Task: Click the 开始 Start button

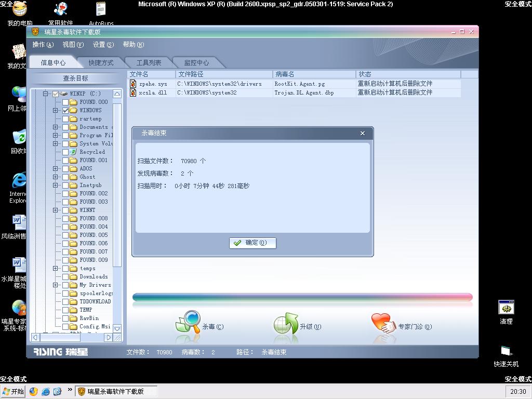Action: (x=13, y=392)
